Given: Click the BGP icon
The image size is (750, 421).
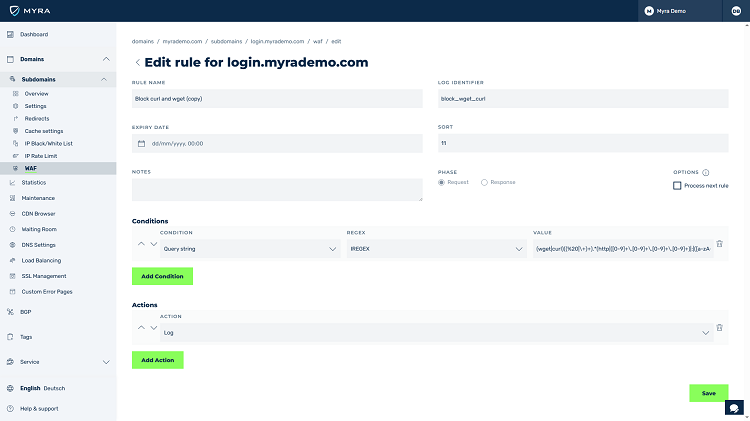Looking at the screenshot, I should (11, 312).
